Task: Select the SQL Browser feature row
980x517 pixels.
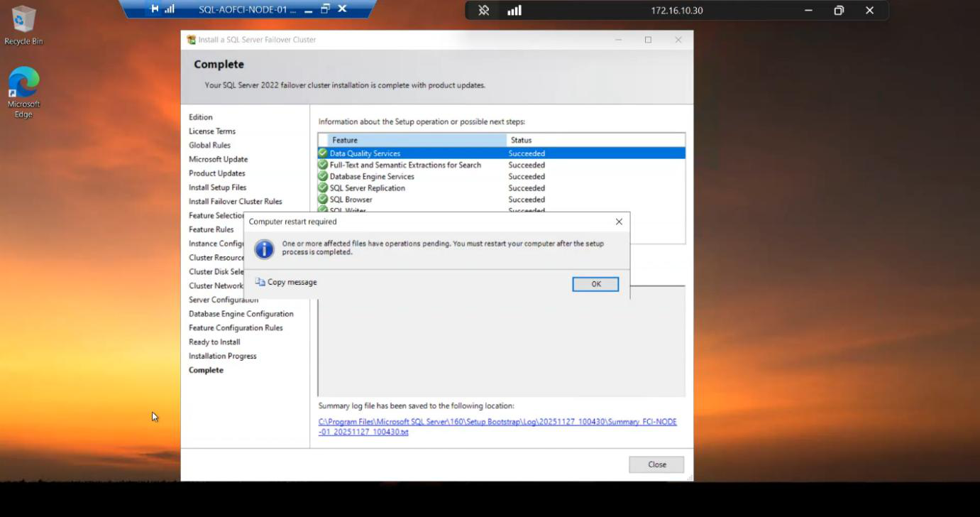Action: (x=501, y=200)
